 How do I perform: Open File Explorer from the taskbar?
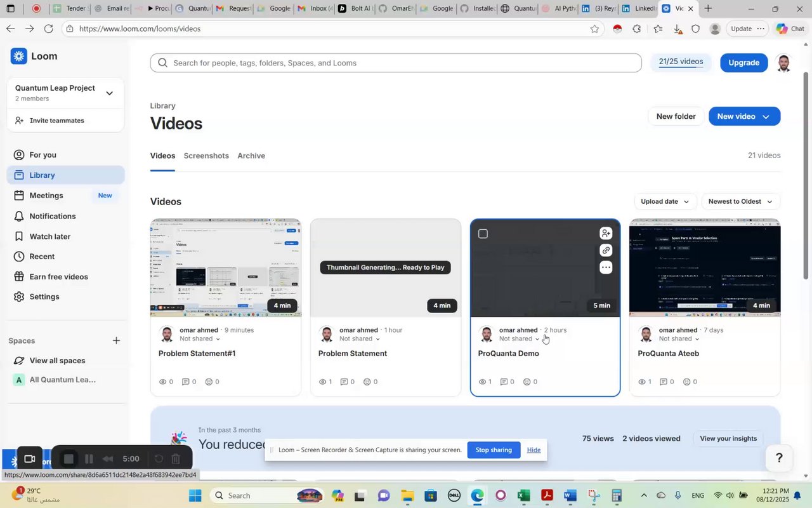click(407, 495)
